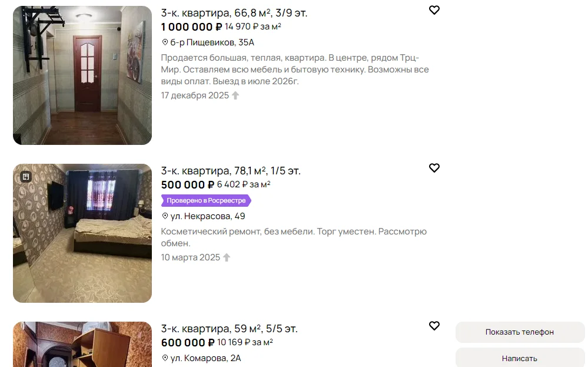Favorite the 66,8 m² apartment listing
Viewport: 588px width, 367px height.
pyautogui.click(x=434, y=10)
